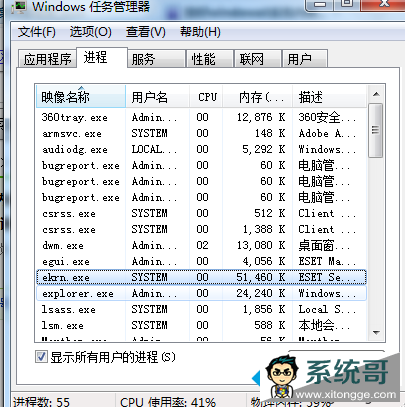Open the 联网 tab
The width and height of the screenshot is (405, 407).
point(258,59)
